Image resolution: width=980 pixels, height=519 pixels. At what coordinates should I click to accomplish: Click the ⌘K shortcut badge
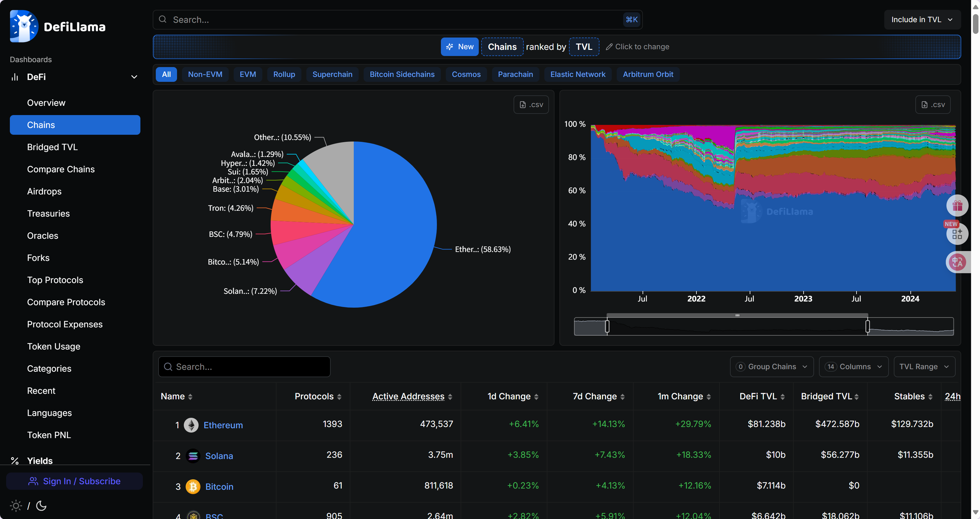coord(631,19)
